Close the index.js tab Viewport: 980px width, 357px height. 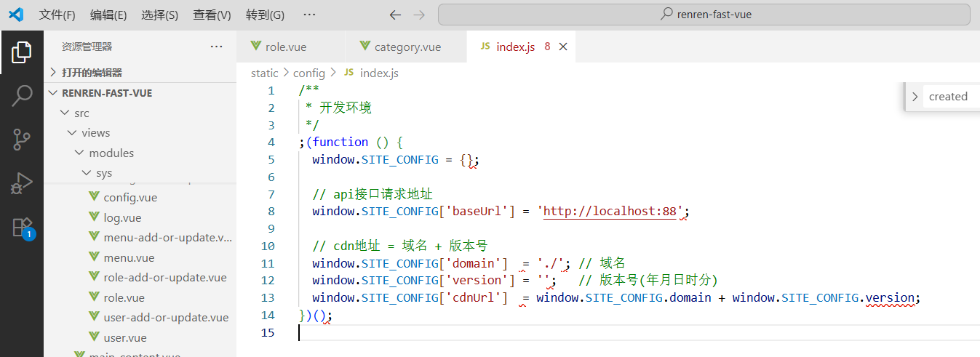[x=562, y=47]
